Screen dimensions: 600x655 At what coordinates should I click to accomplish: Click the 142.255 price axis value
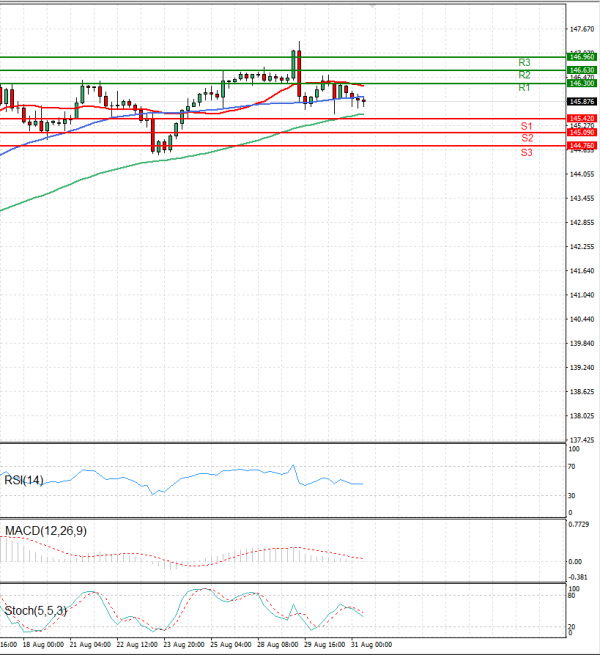582,247
